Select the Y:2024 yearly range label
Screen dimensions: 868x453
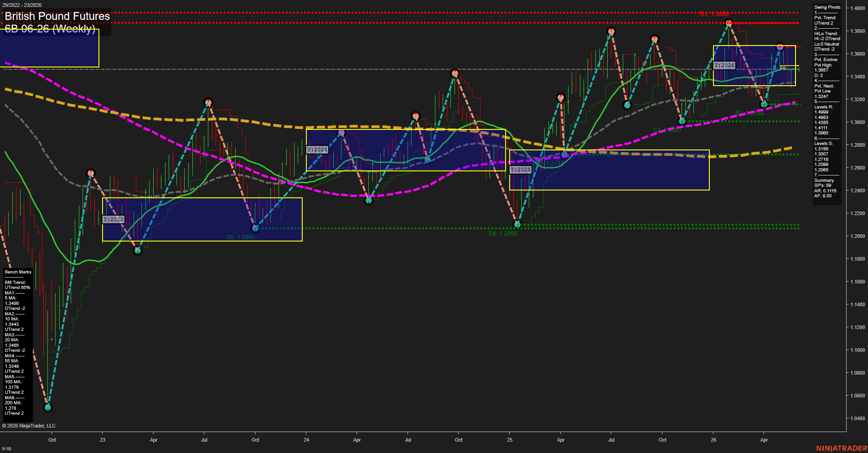[x=317, y=149]
